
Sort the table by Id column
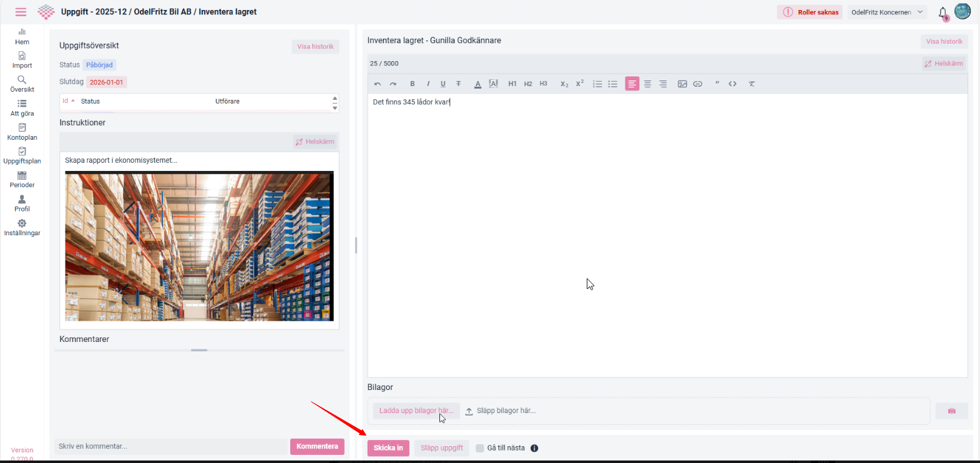[66, 101]
